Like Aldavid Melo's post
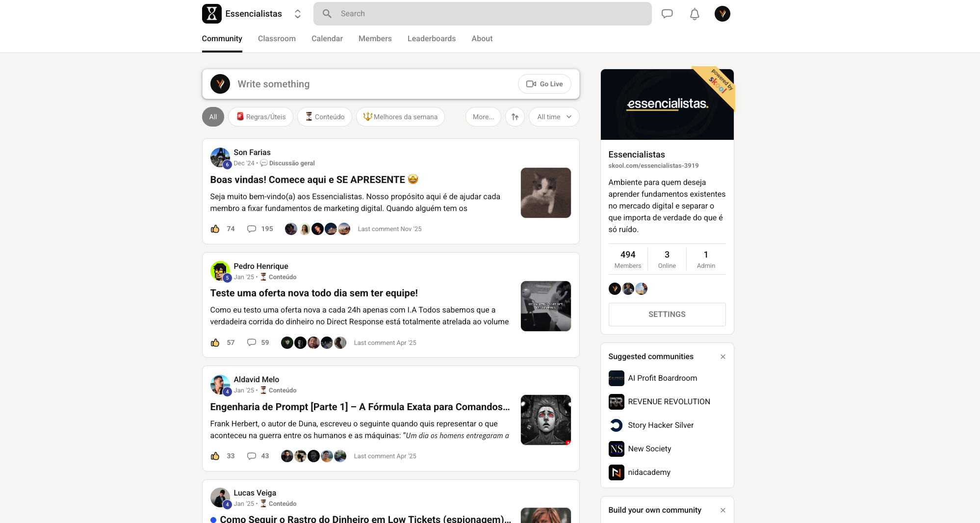 215,456
